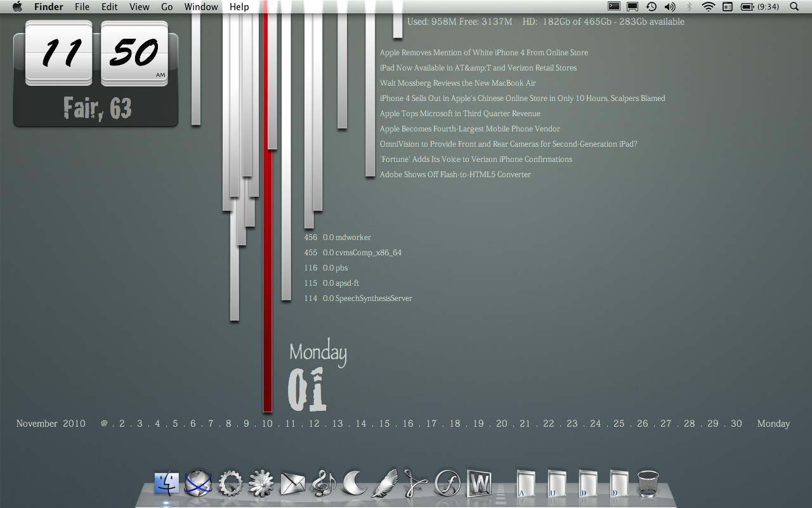Image resolution: width=812 pixels, height=508 pixels.
Task: Click 'November 2010' in the calendar row
Action: coord(51,424)
